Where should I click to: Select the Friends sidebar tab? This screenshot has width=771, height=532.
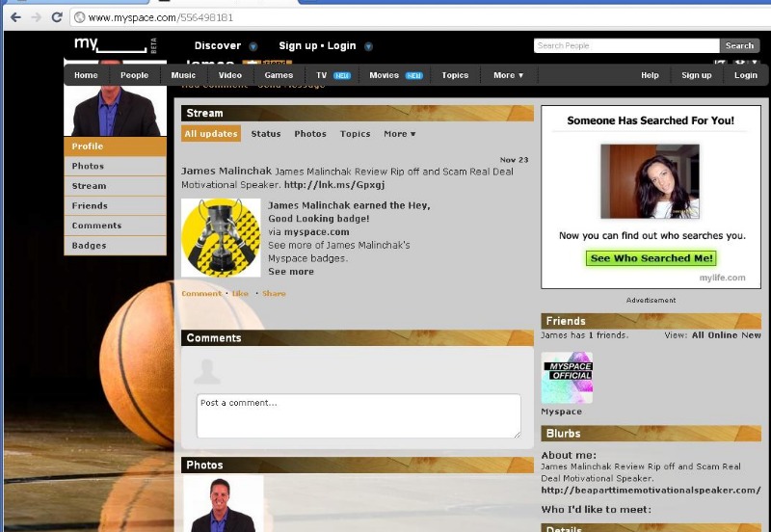coord(115,205)
